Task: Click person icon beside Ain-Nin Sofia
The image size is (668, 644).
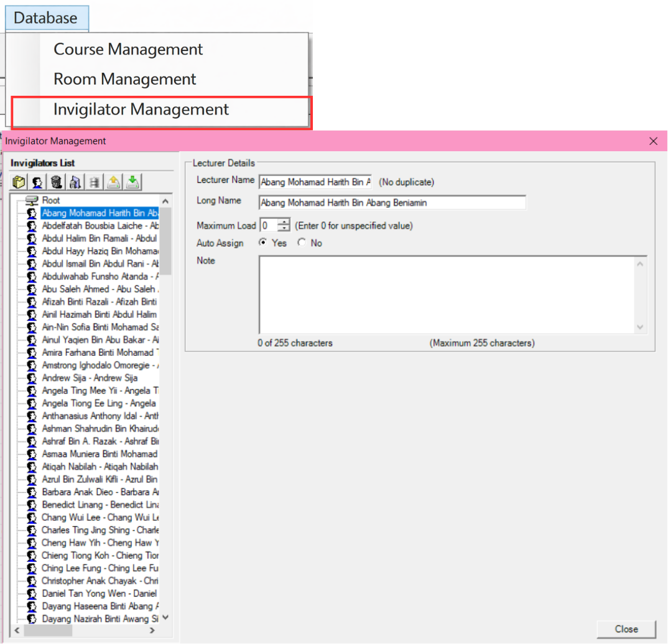Action: [x=32, y=327]
